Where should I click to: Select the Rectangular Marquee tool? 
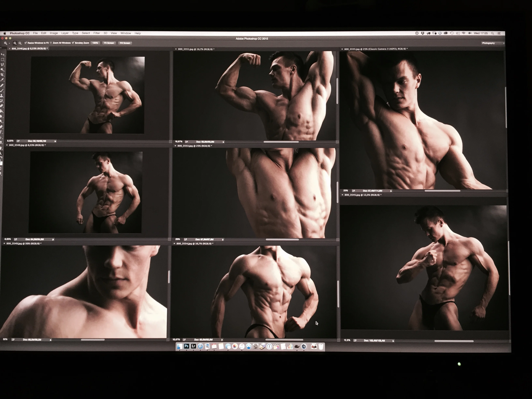tap(2, 59)
